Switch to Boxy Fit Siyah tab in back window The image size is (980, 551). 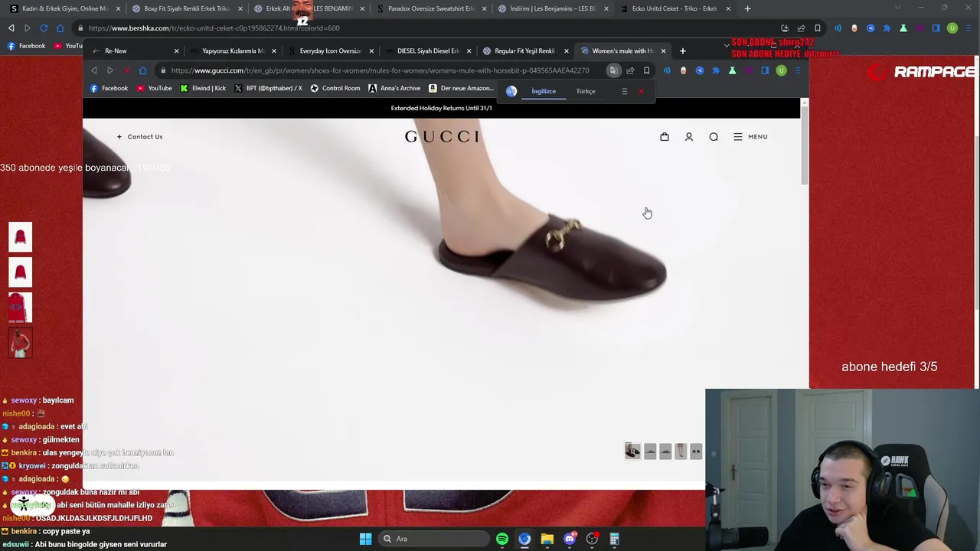point(186,8)
